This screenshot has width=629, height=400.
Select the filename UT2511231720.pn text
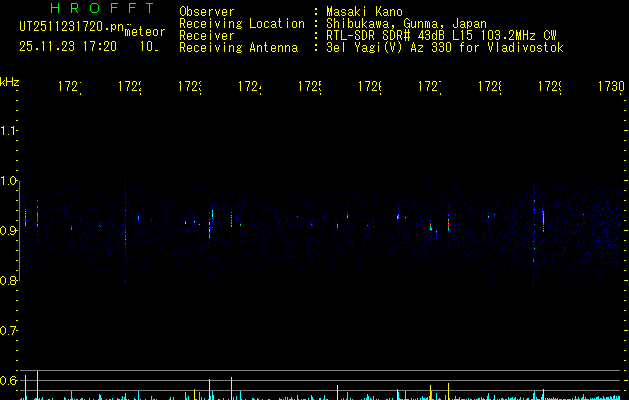pos(72,27)
